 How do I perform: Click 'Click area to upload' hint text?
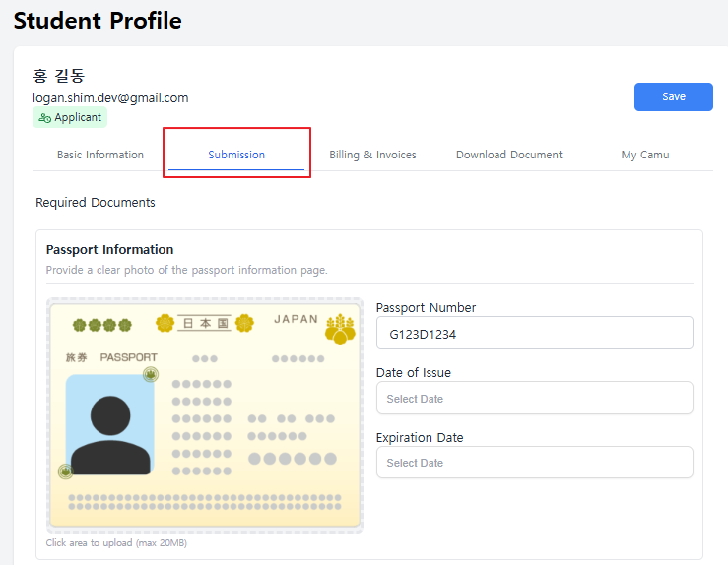(x=116, y=542)
